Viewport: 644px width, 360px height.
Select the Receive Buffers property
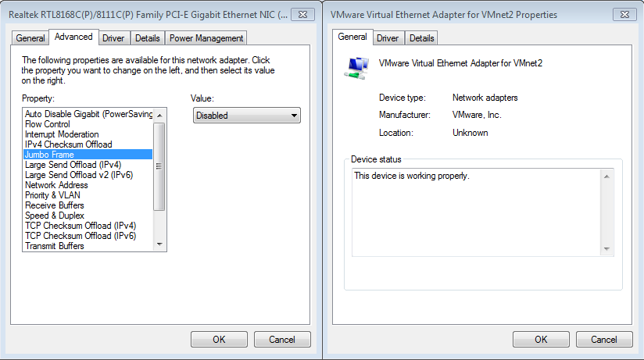coord(88,205)
